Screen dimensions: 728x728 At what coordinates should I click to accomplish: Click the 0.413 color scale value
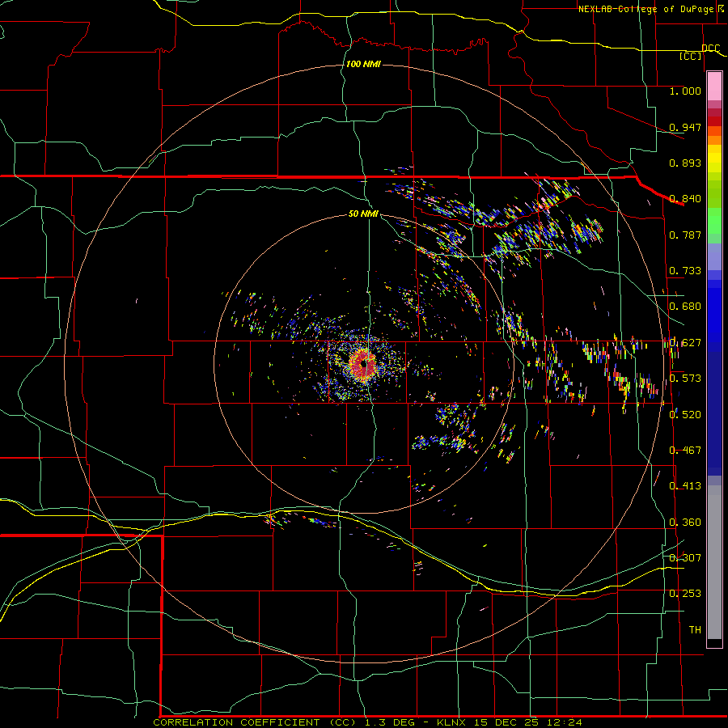685,486
